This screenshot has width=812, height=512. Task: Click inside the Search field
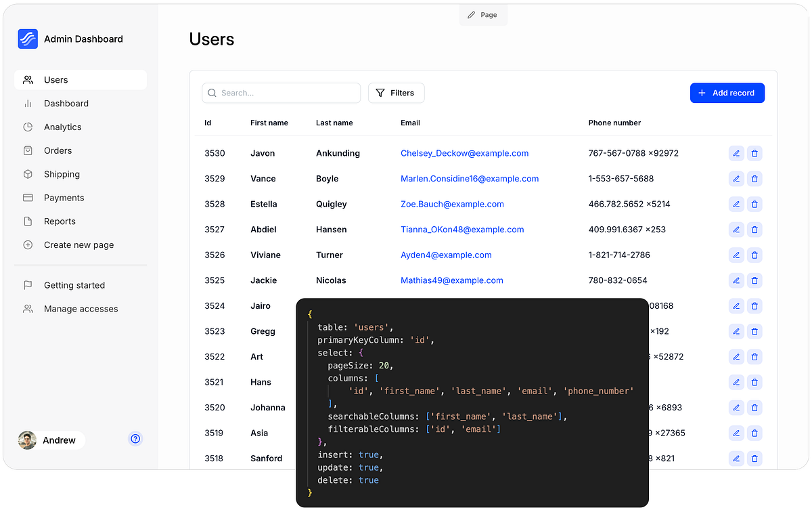(281, 93)
